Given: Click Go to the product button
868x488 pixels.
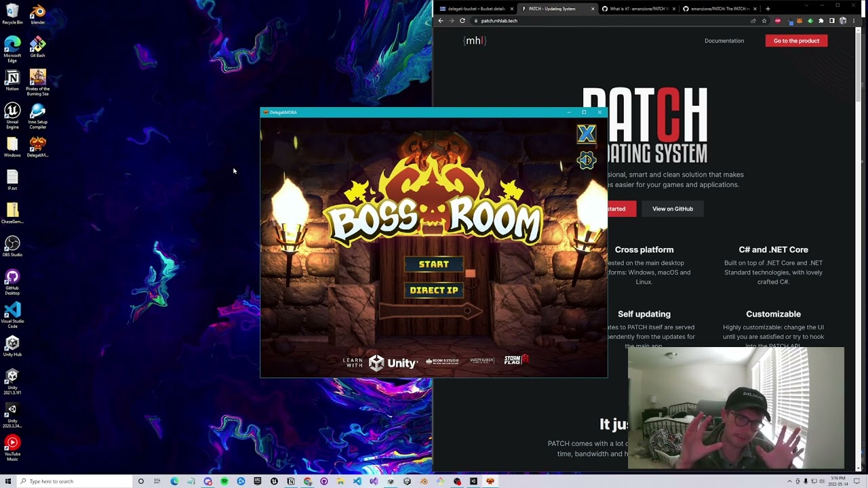Looking at the screenshot, I should [x=796, y=41].
